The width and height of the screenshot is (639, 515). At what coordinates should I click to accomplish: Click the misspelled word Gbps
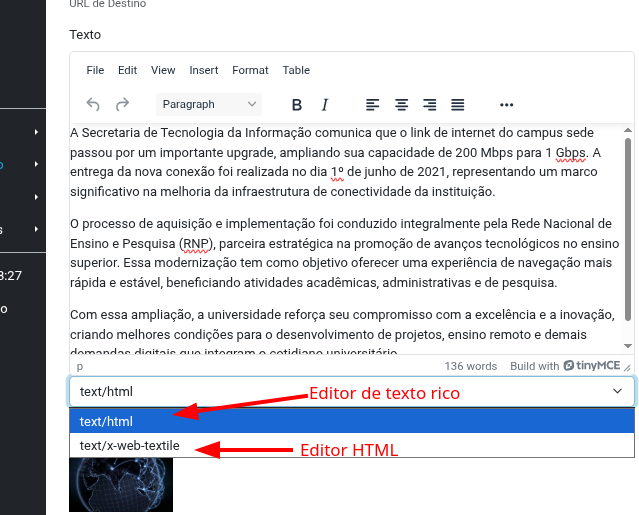(571, 153)
